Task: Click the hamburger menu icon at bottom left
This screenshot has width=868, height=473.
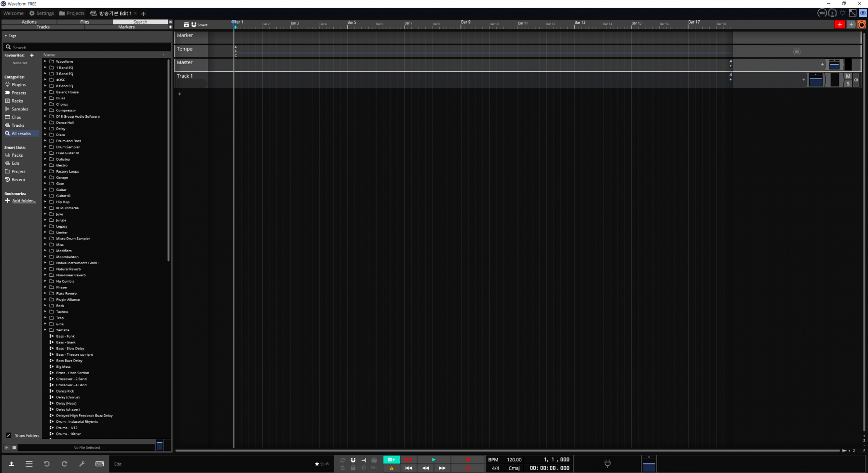Action: [x=29, y=464]
